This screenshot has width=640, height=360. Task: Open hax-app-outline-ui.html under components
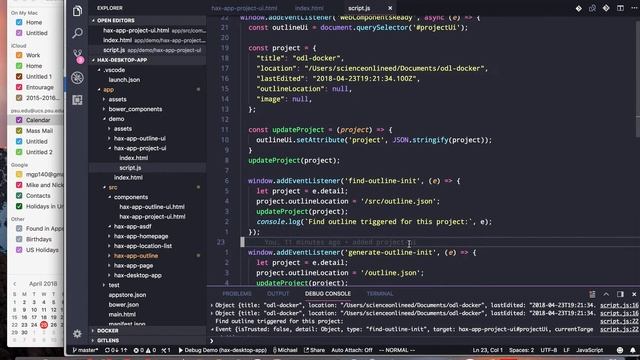(152, 207)
